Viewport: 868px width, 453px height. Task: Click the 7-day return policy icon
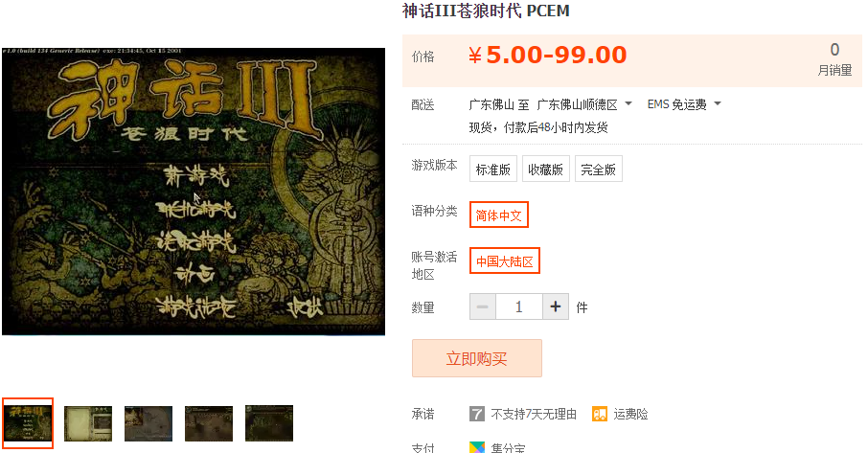point(476,414)
